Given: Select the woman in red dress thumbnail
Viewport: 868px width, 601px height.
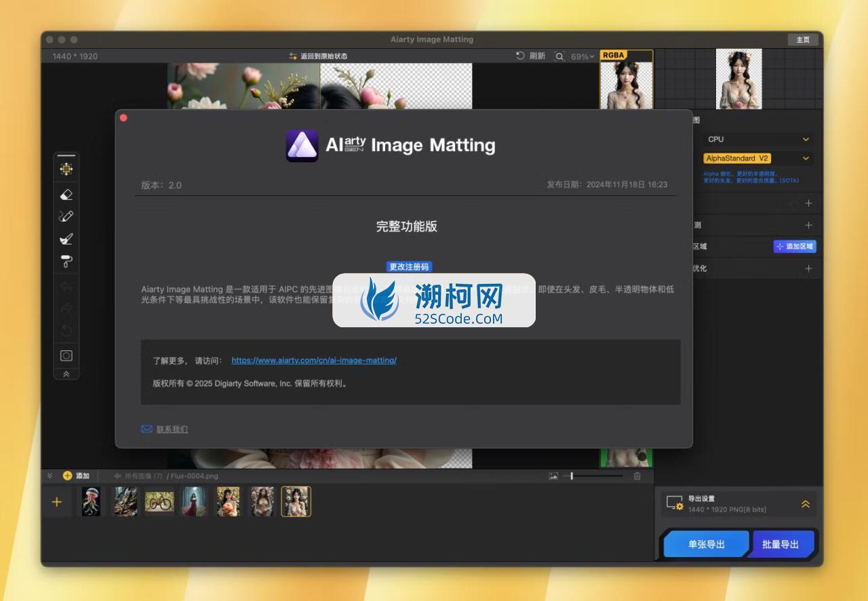Looking at the screenshot, I should pyautogui.click(x=193, y=502).
